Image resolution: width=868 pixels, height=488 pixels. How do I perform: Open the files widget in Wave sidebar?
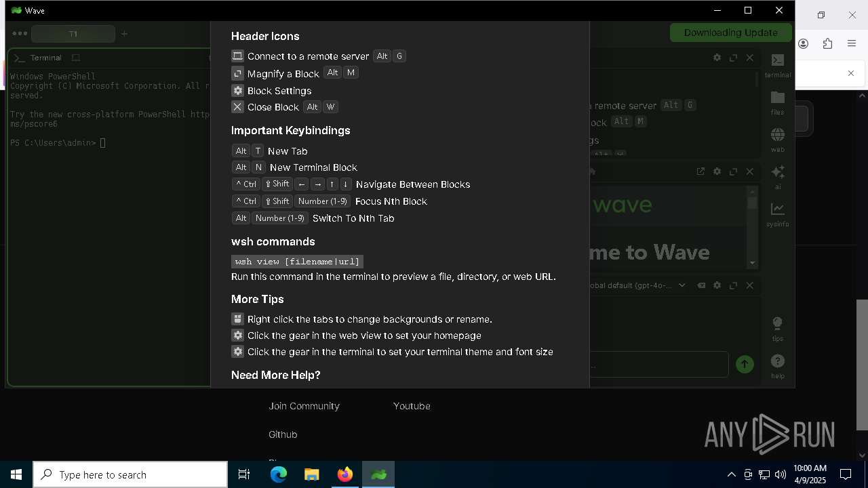coord(778,103)
